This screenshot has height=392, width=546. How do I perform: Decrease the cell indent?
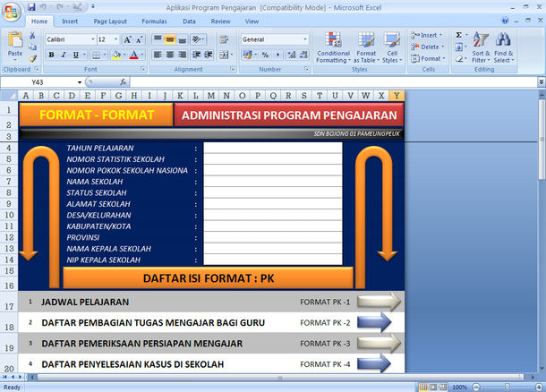[197, 55]
